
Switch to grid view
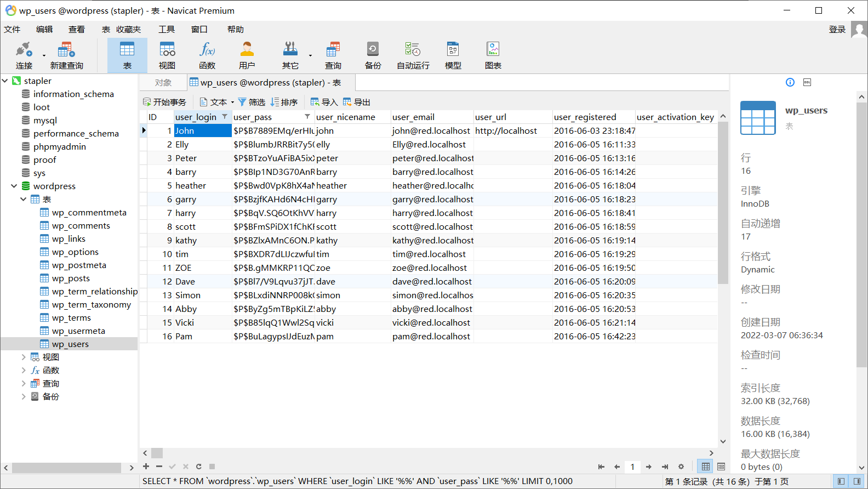706,467
